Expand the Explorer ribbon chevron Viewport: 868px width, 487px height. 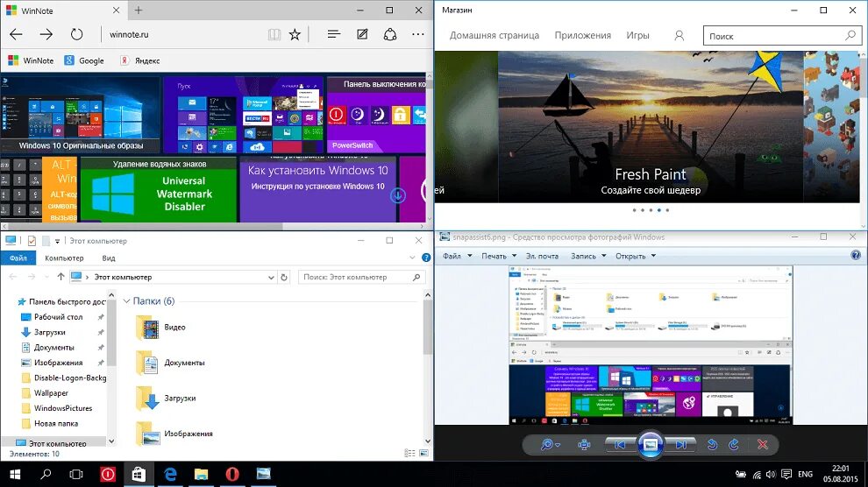(412, 258)
